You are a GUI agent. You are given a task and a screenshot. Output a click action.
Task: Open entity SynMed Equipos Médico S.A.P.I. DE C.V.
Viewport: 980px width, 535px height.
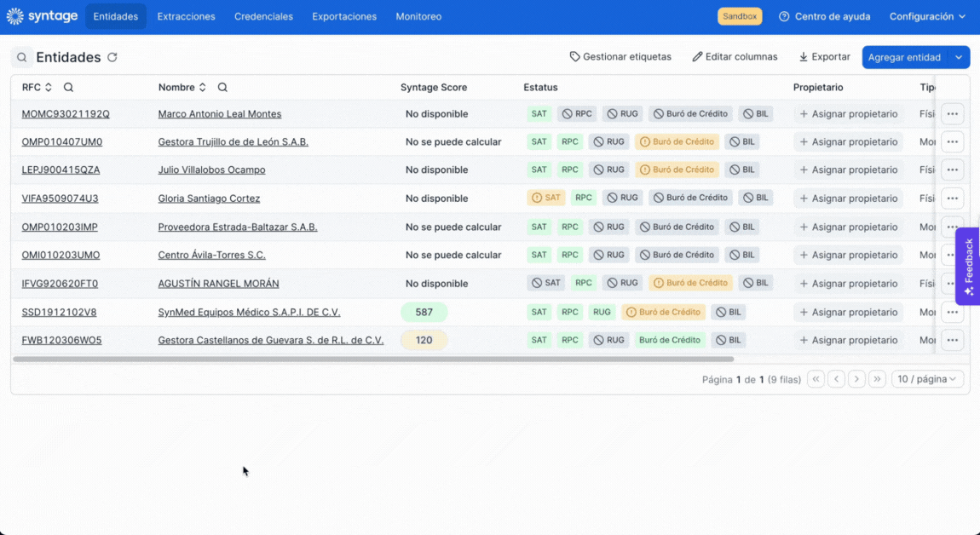pyautogui.click(x=250, y=312)
